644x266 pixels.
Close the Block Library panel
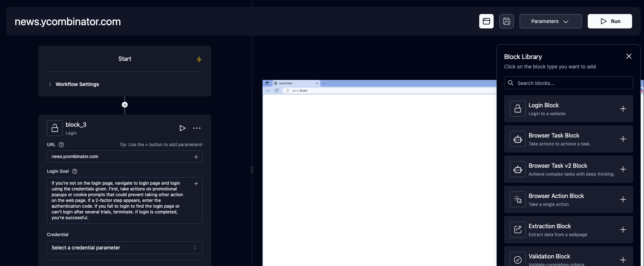pyautogui.click(x=628, y=56)
